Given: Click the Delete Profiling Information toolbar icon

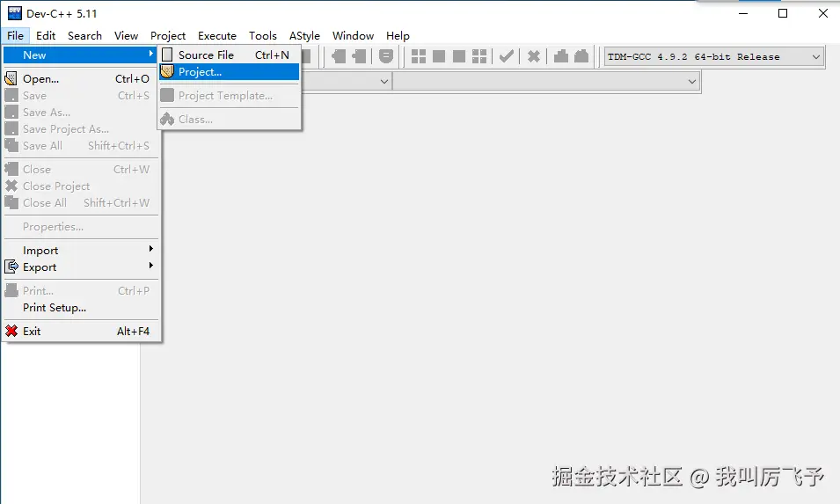Looking at the screenshot, I should (581, 56).
